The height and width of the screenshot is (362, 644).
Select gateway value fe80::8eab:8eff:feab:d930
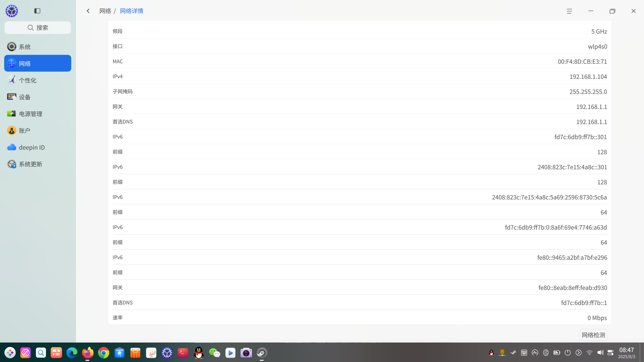[x=573, y=288]
